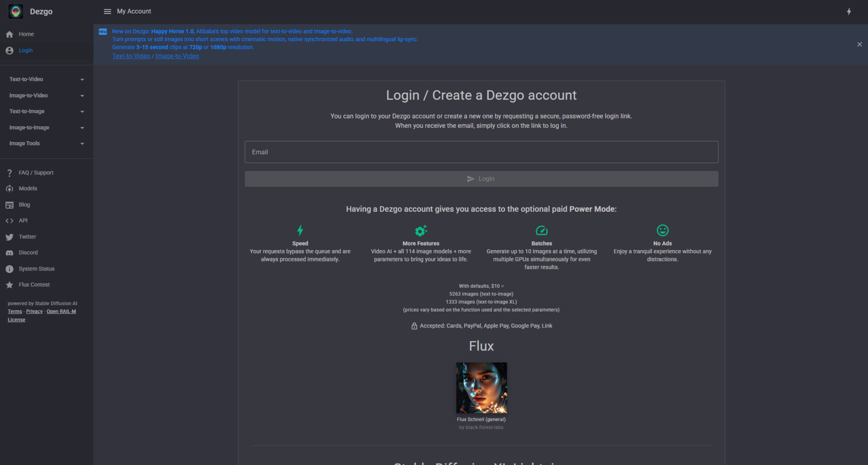868x465 pixels.
Task: Click the Batches speedometer icon
Action: coord(542,231)
